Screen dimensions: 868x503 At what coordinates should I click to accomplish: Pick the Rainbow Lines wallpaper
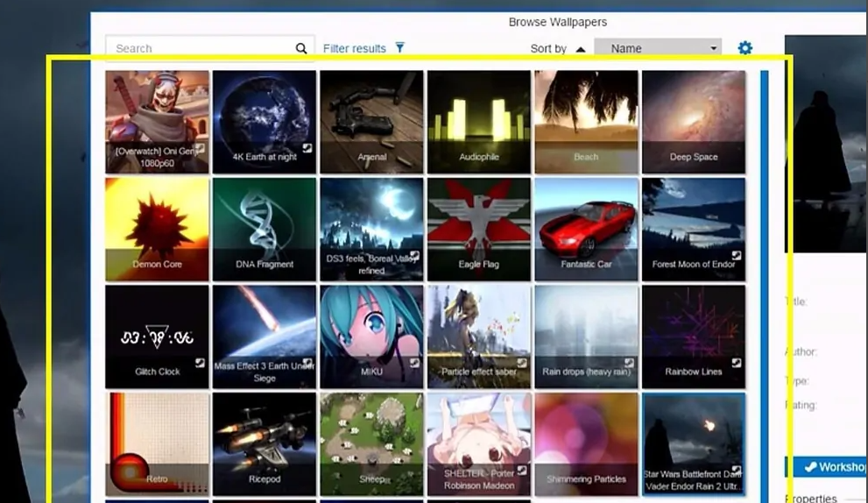pos(694,337)
